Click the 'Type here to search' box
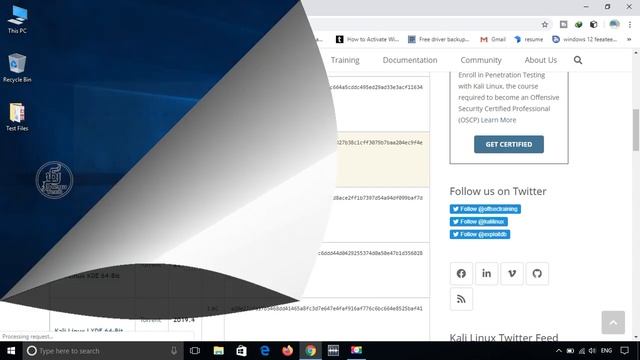640x360 pixels. coord(102,351)
